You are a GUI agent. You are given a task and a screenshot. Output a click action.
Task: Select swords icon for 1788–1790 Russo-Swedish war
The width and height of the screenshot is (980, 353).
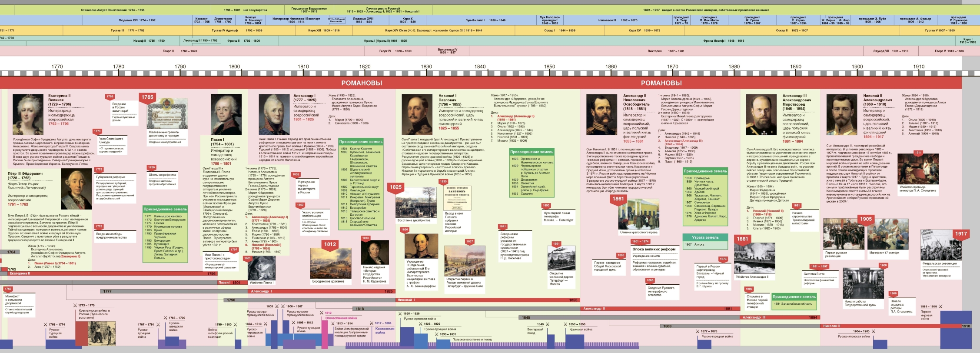pyautogui.click(x=165, y=318)
